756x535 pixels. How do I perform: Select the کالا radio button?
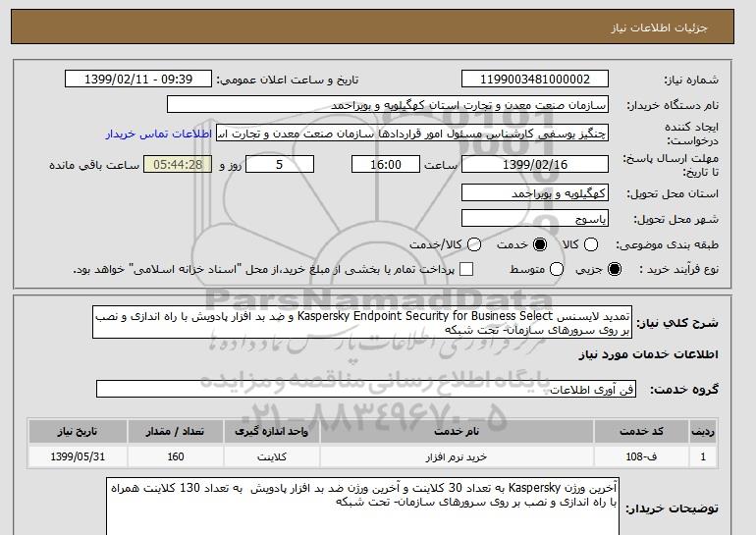(591, 244)
